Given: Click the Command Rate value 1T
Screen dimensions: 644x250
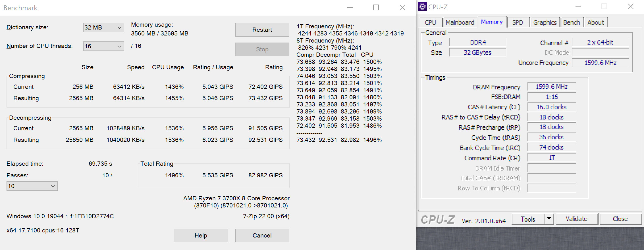Looking at the screenshot, I should click(552, 158).
